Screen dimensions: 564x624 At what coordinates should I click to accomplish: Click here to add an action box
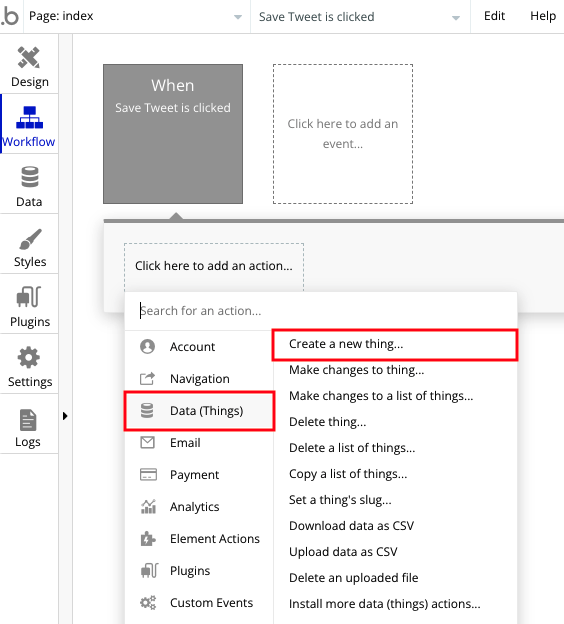[214, 266]
